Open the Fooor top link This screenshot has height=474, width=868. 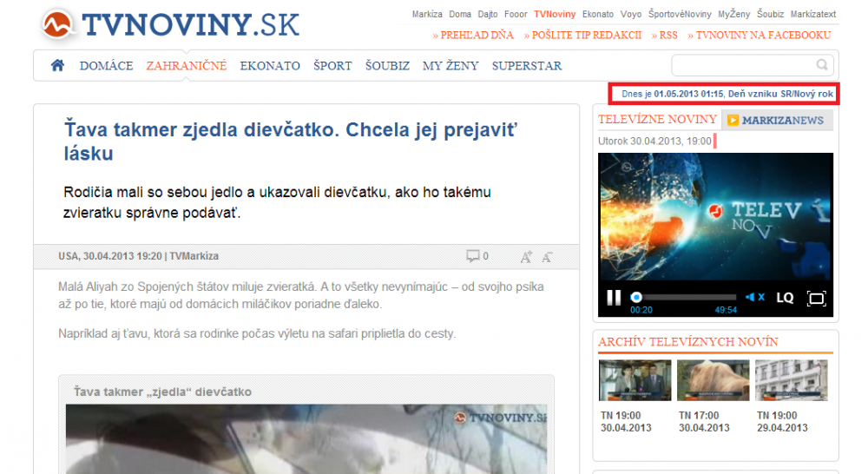coord(516,15)
